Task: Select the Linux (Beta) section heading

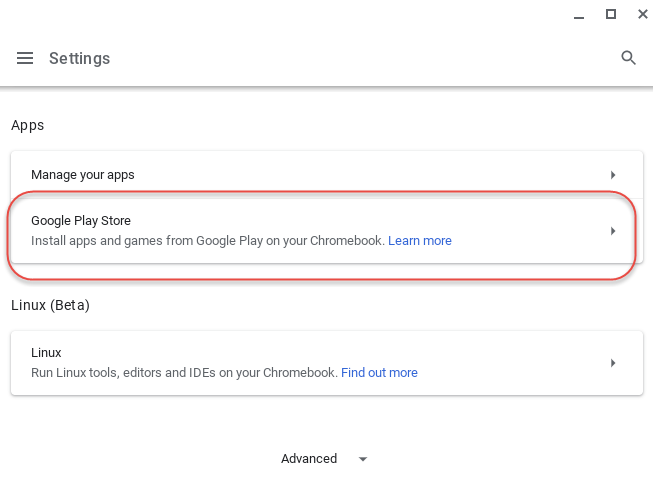Action: tap(50, 305)
